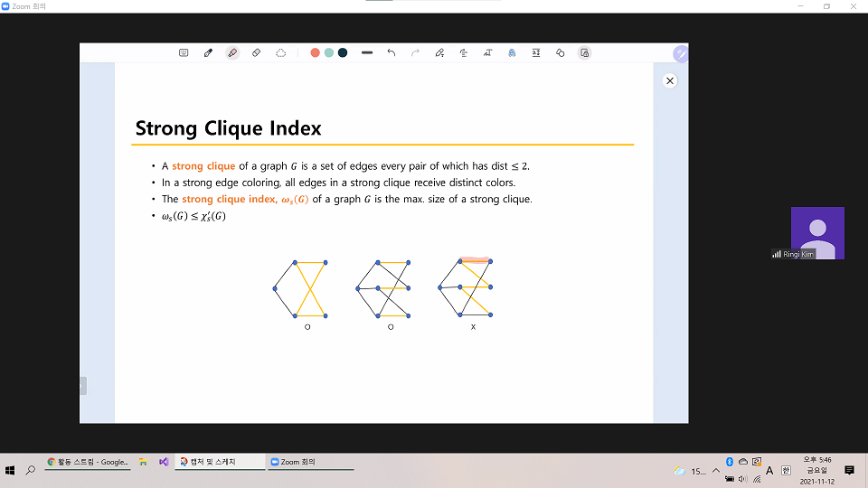Select the eraser tool
Screen dimensions: 868x488
coord(256,53)
